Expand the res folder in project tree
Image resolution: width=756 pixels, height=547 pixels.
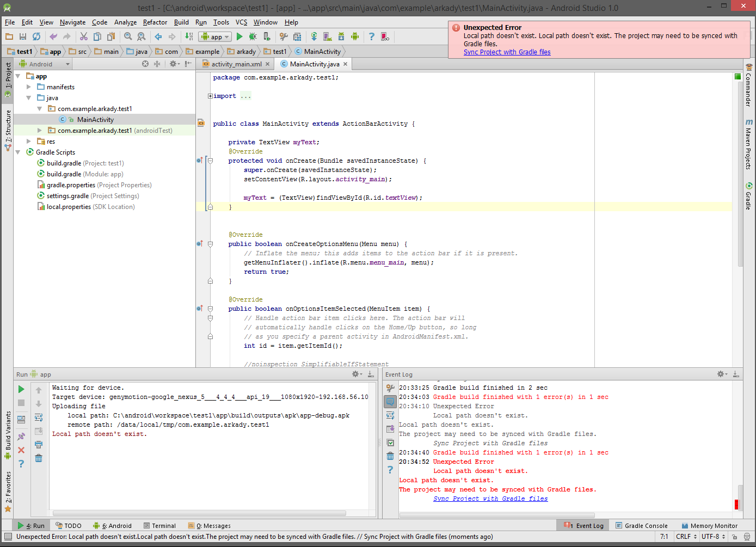coord(29,142)
